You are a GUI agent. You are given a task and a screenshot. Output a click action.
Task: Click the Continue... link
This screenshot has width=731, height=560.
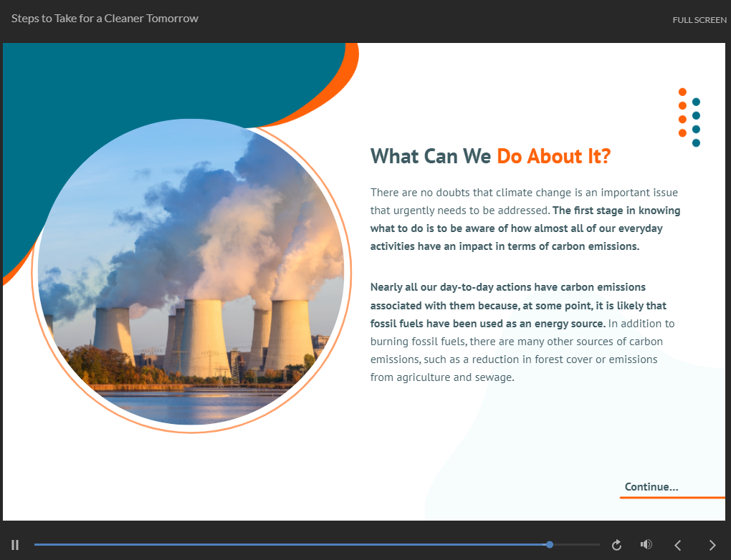coord(651,487)
